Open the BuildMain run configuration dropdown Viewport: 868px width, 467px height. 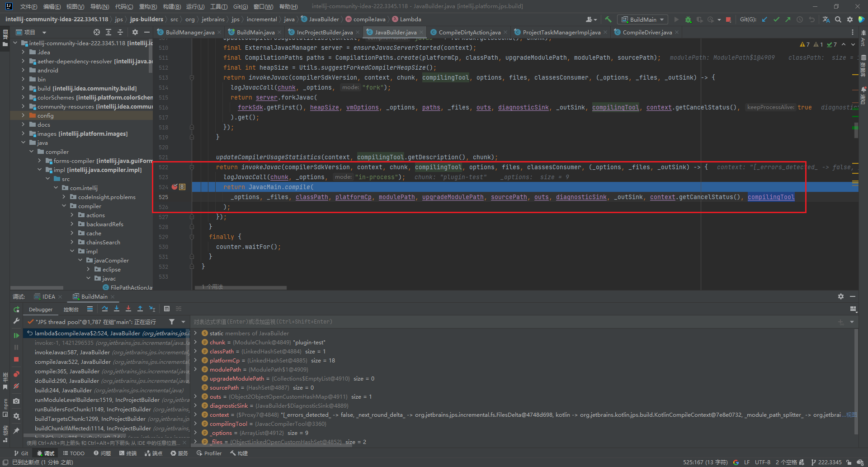pos(642,19)
